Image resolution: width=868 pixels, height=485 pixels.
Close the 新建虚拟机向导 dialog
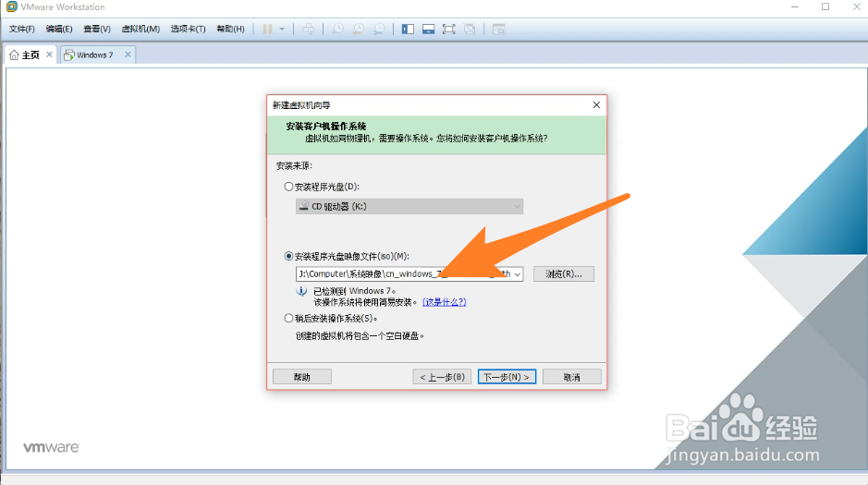tap(596, 105)
